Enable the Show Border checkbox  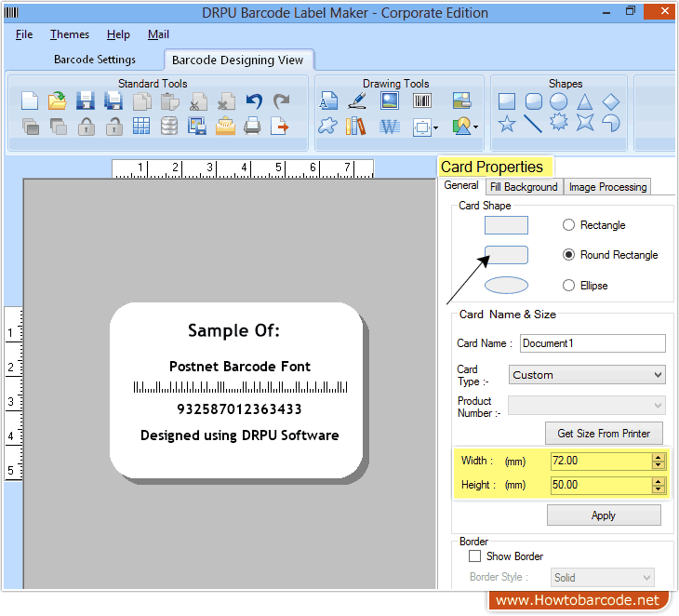click(474, 556)
